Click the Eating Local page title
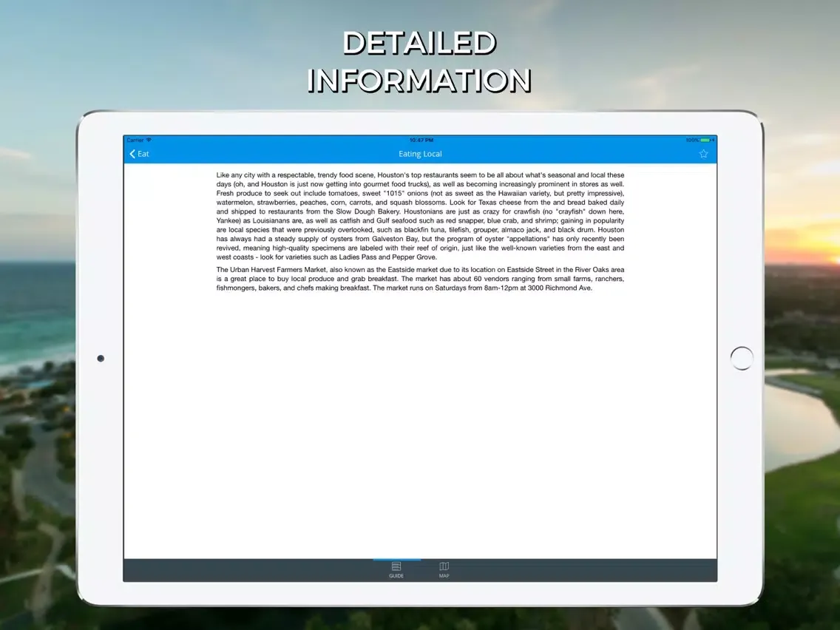Screen dimensions: 840x630 [420, 154]
